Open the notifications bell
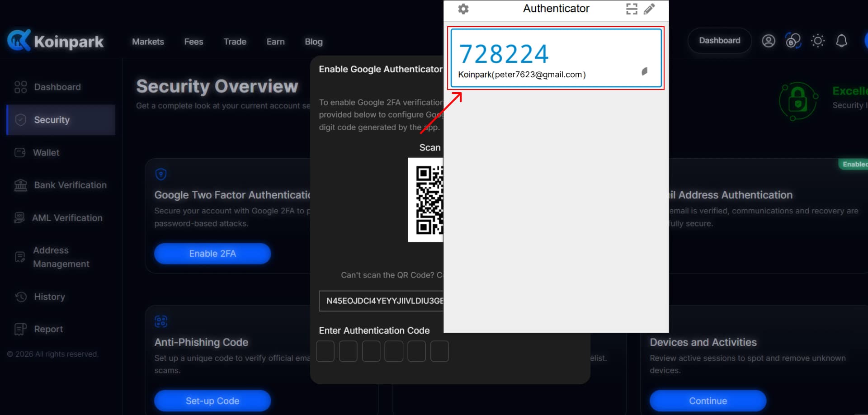The image size is (868, 415). coord(841,41)
